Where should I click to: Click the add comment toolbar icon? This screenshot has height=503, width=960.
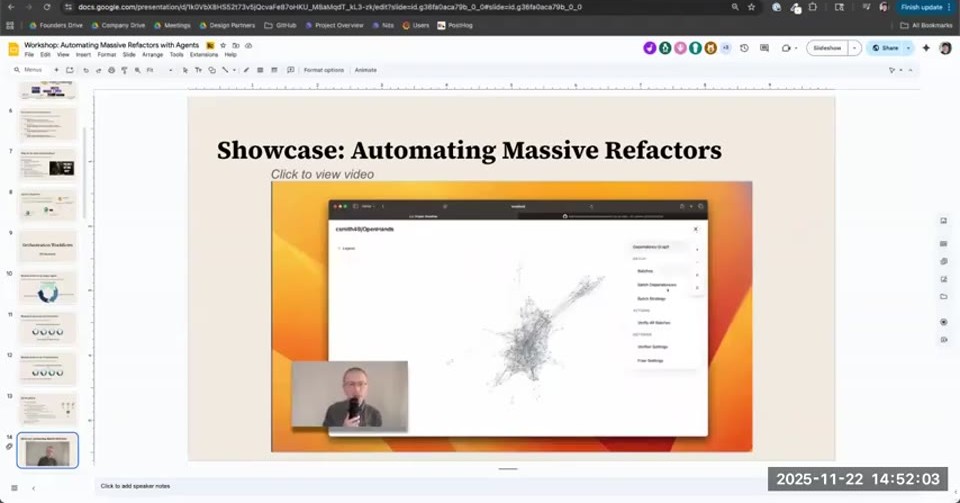click(291, 70)
